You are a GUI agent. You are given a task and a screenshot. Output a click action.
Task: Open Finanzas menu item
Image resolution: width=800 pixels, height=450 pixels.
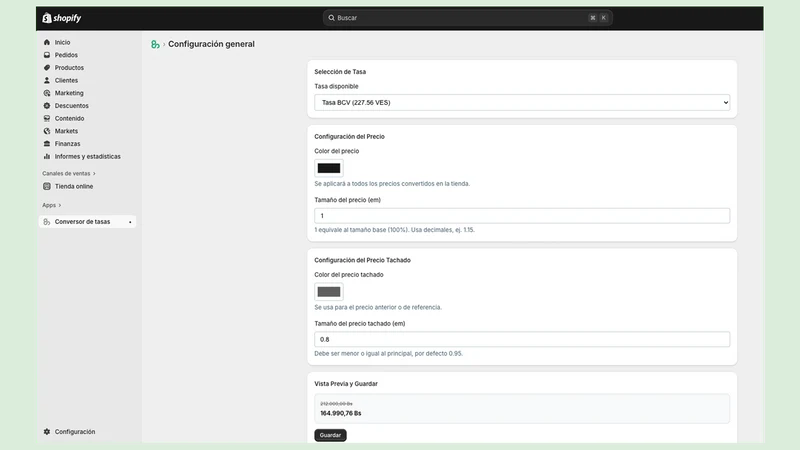click(x=67, y=144)
